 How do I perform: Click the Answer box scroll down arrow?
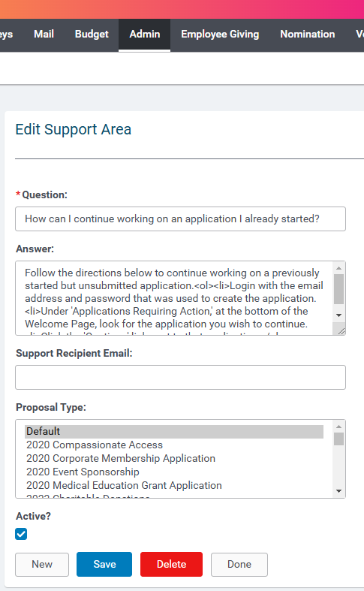coord(338,315)
